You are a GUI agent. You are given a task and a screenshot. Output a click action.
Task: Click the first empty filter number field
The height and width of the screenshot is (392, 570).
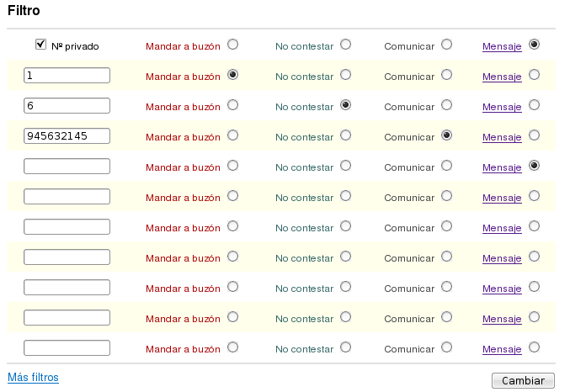pos(67,167)
